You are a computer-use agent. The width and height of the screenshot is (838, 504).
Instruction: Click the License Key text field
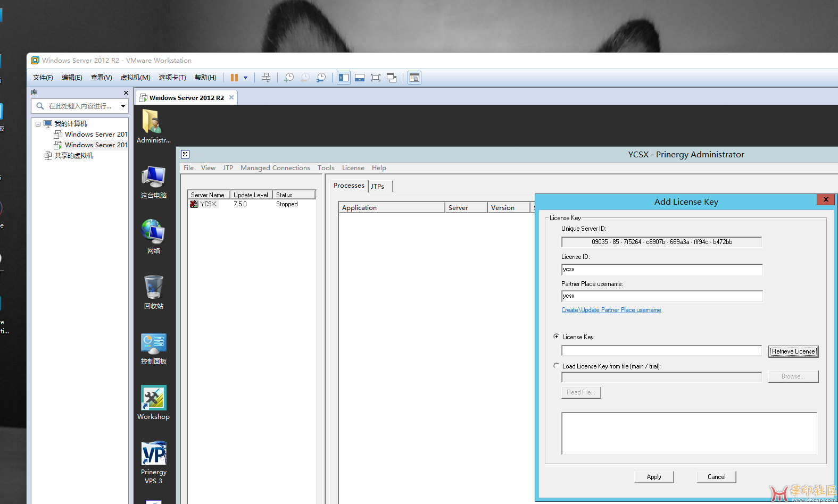click(662, 351)
